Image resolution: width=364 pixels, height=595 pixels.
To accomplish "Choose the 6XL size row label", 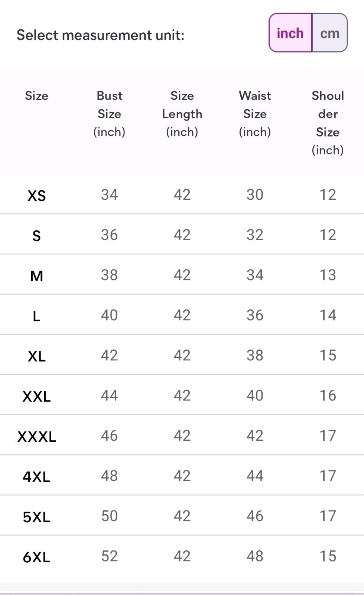I will 36,557.
